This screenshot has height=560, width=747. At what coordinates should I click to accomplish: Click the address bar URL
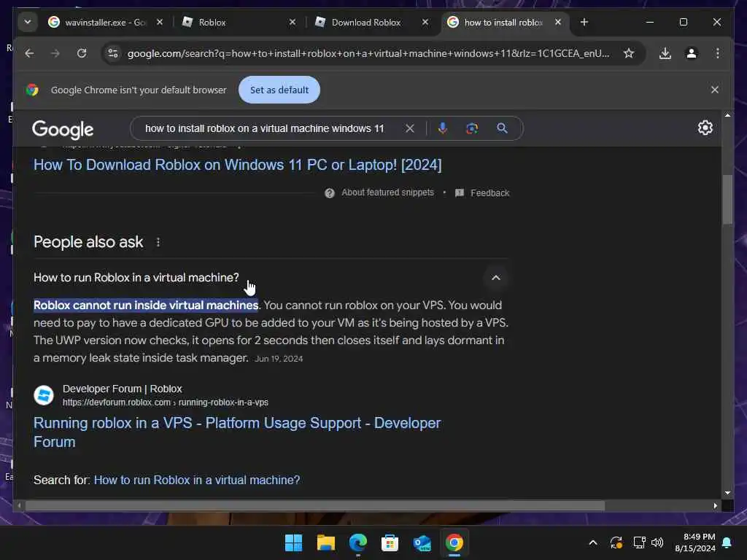click(x=368, y=53)
